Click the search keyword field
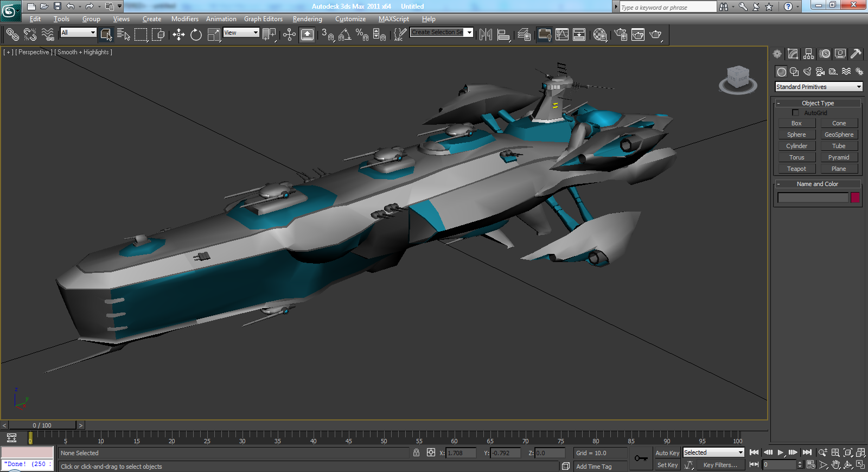The width and height of the screenshot is (868, 472). click(668, 7)
